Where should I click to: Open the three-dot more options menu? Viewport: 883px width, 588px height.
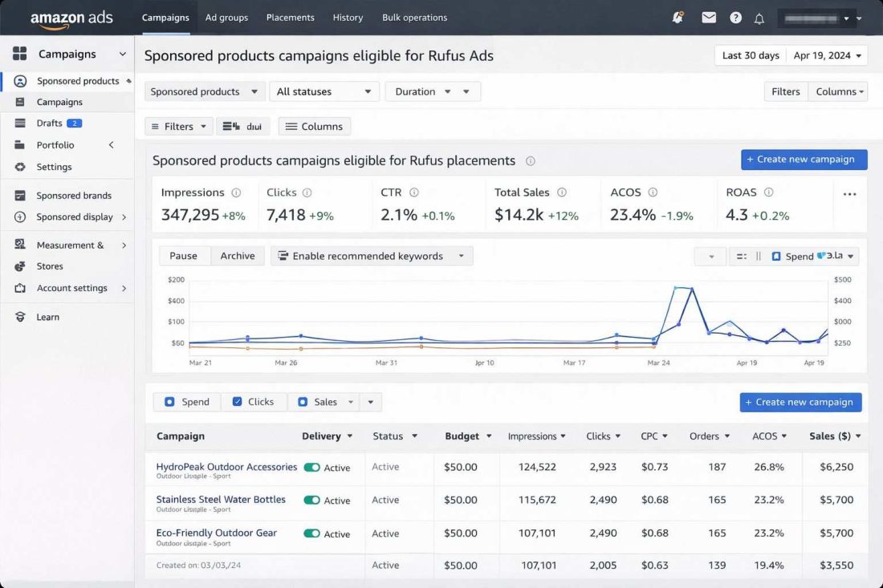(x=849, y=194)
